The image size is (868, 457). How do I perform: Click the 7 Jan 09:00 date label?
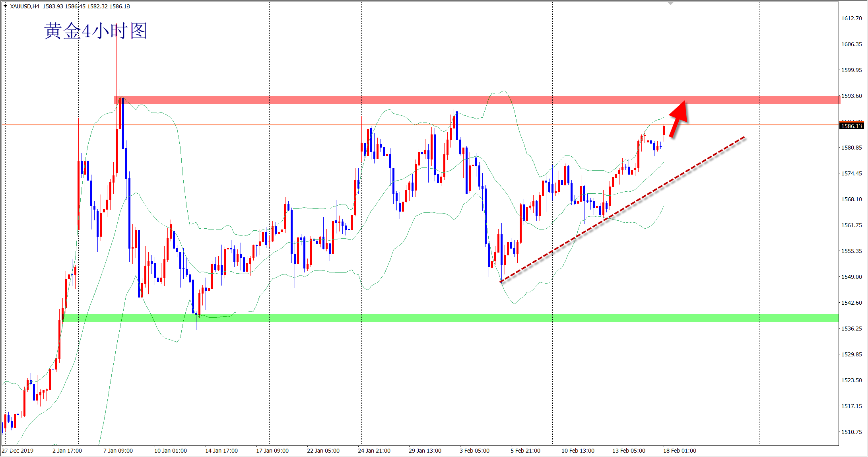[x=118, y=451]
